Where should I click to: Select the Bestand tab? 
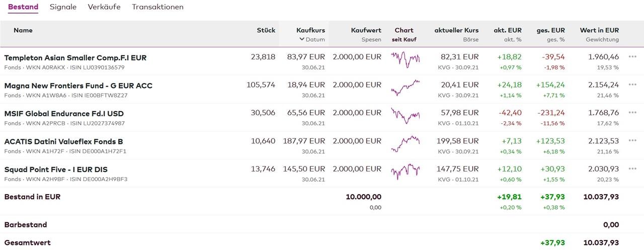point(23,7)
